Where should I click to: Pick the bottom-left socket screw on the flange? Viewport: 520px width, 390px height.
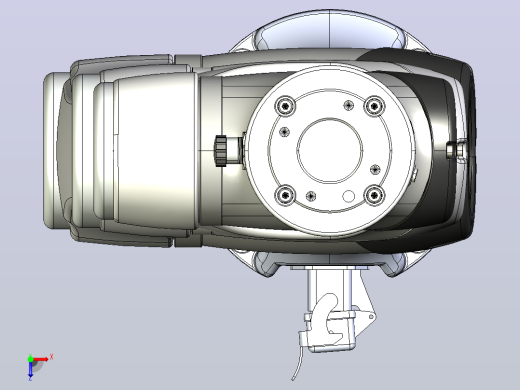click(x=285, y=195)
